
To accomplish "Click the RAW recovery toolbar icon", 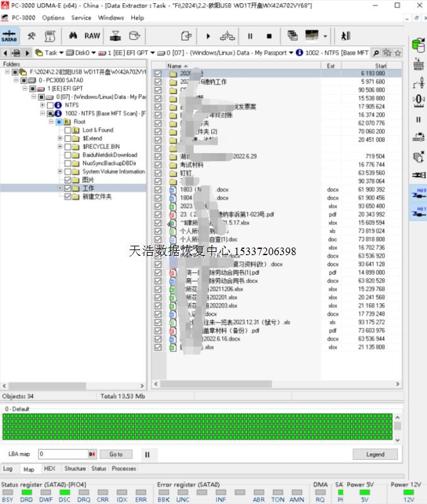I will [92, 36].
